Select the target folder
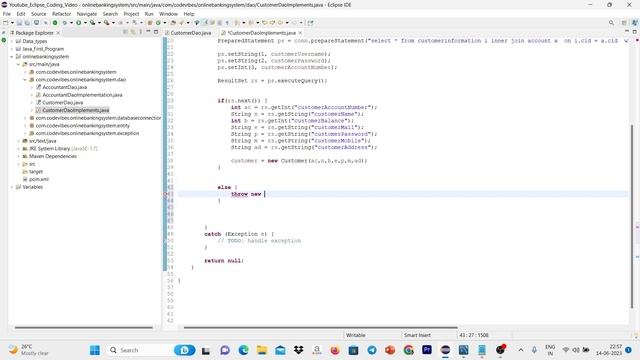 click(36, 172)
